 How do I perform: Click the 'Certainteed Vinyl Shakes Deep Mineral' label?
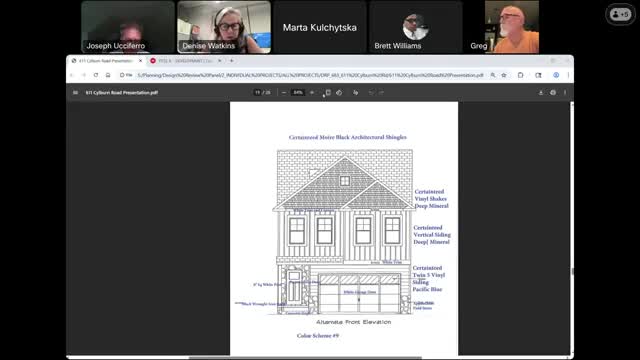[x=431, y=199]
